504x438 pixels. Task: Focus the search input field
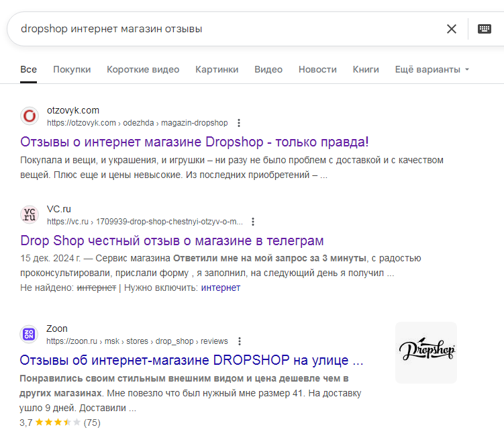[221, 29]
